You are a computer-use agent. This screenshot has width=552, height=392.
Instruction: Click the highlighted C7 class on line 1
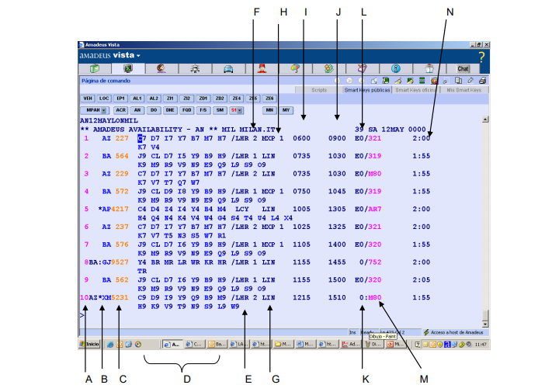(142, 138)
